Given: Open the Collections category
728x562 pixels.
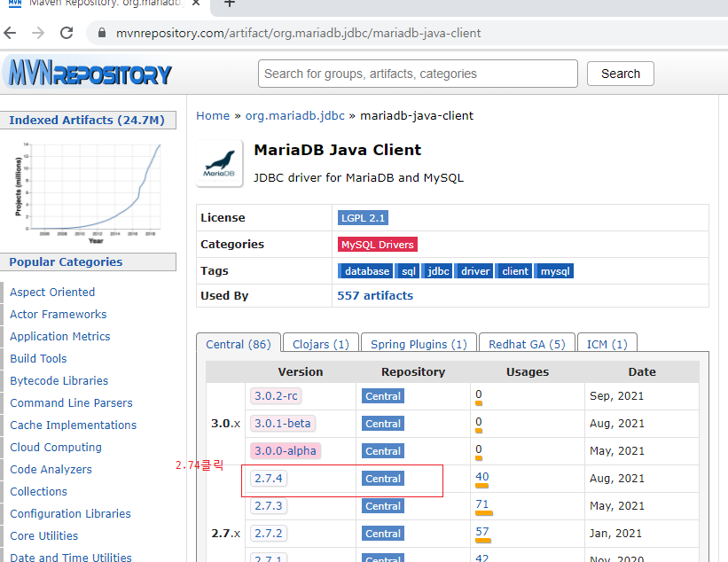Looking at the screenshot, I should (38, 491).
